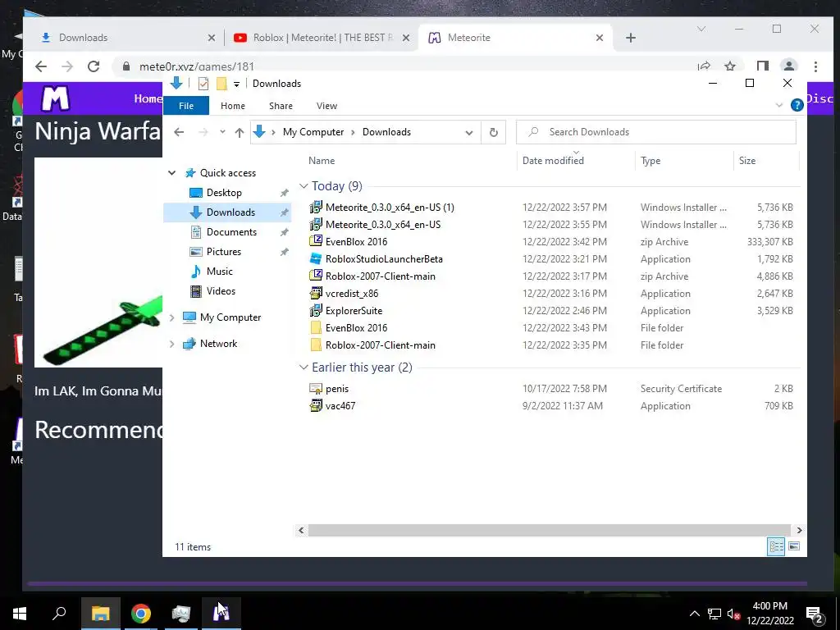Collapse the Today (9) group
This screenshot has height=630, width=840.
tap(304, 186)
